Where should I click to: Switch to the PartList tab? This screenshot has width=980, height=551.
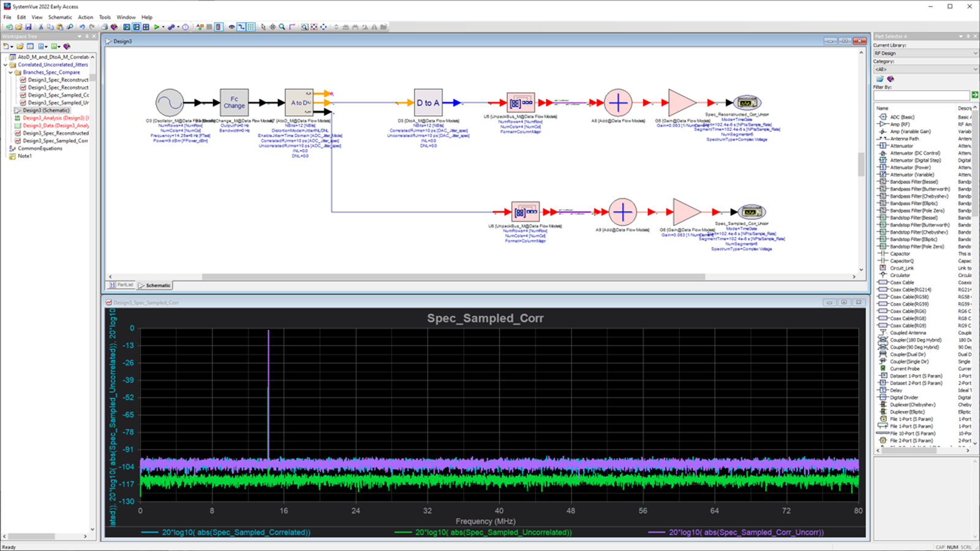tap(124, 285)
